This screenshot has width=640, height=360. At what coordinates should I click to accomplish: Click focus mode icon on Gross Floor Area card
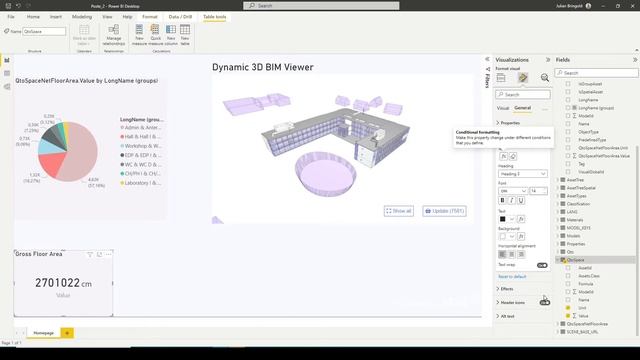[99, 254]
